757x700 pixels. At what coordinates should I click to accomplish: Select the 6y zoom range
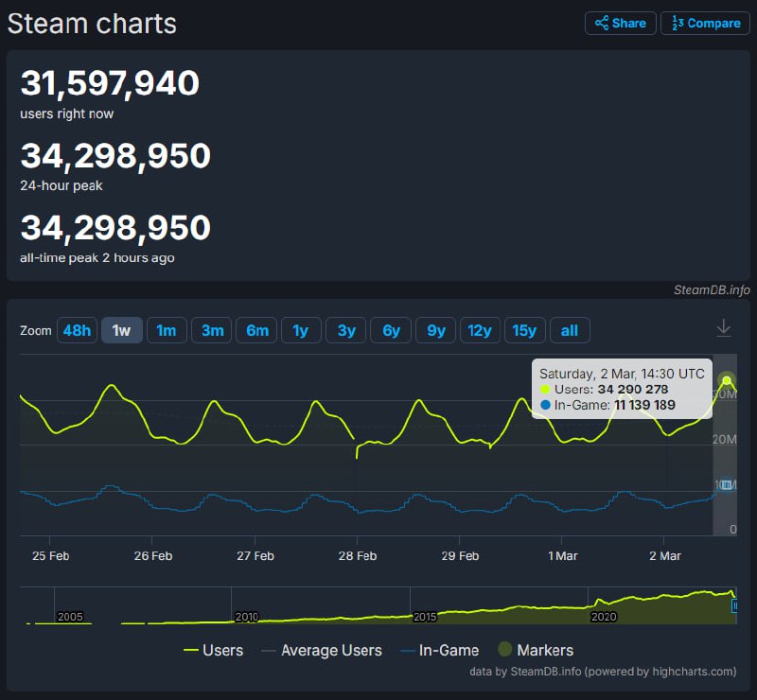click(x=391, y=330)
